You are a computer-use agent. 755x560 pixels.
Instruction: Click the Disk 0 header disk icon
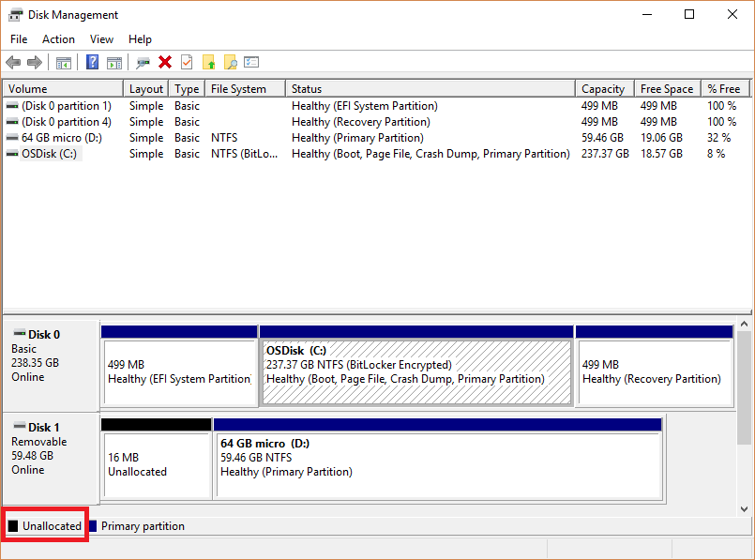(20, 333)
